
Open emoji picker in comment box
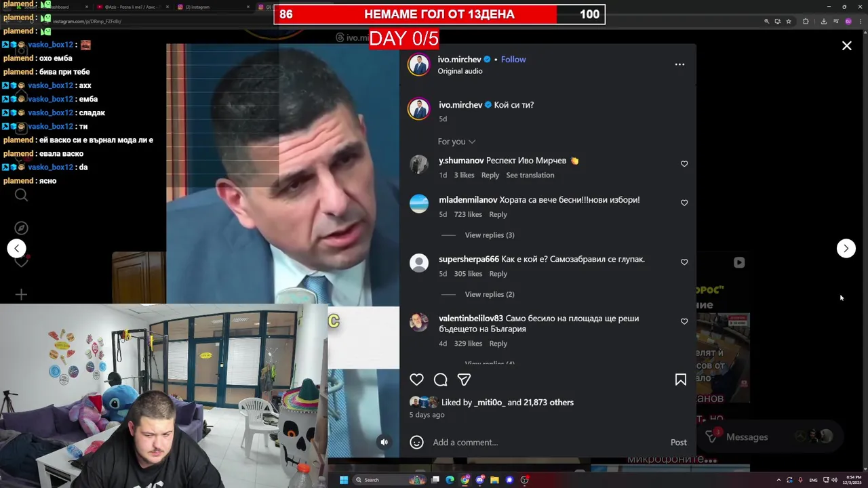pos(416,442)
